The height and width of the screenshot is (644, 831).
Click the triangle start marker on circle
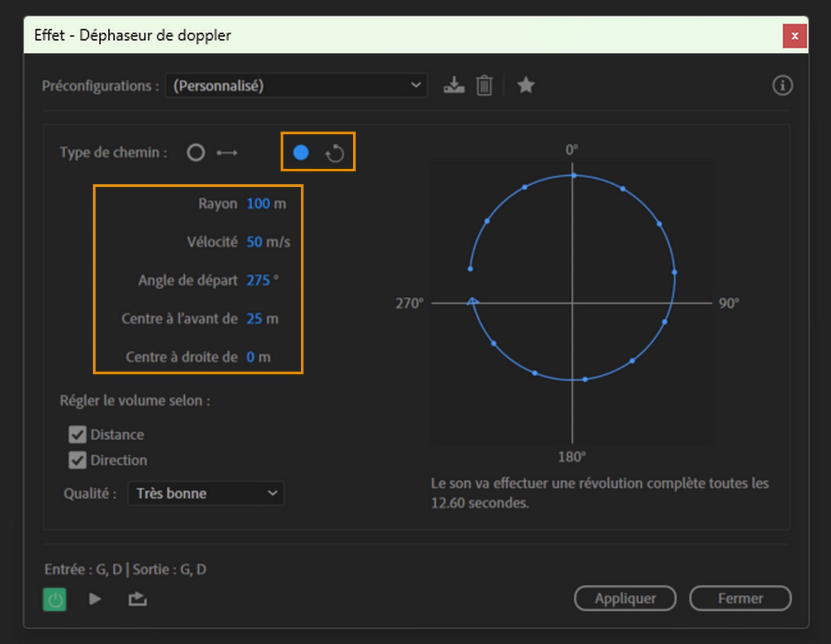click(x=472, y=301)
